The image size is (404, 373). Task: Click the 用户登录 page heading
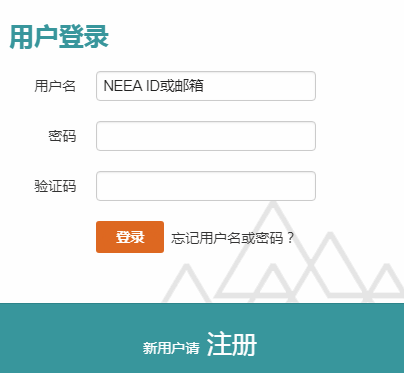pyautogui.click(x=59, y=37)
